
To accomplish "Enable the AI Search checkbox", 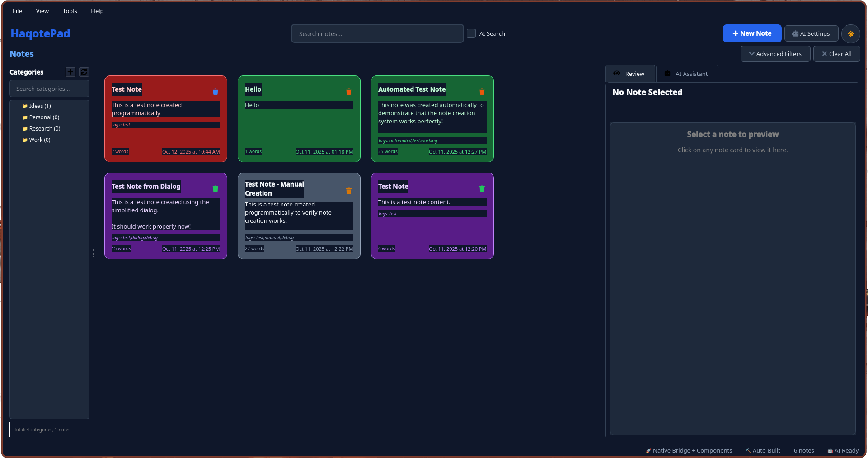I will point(471,33).
